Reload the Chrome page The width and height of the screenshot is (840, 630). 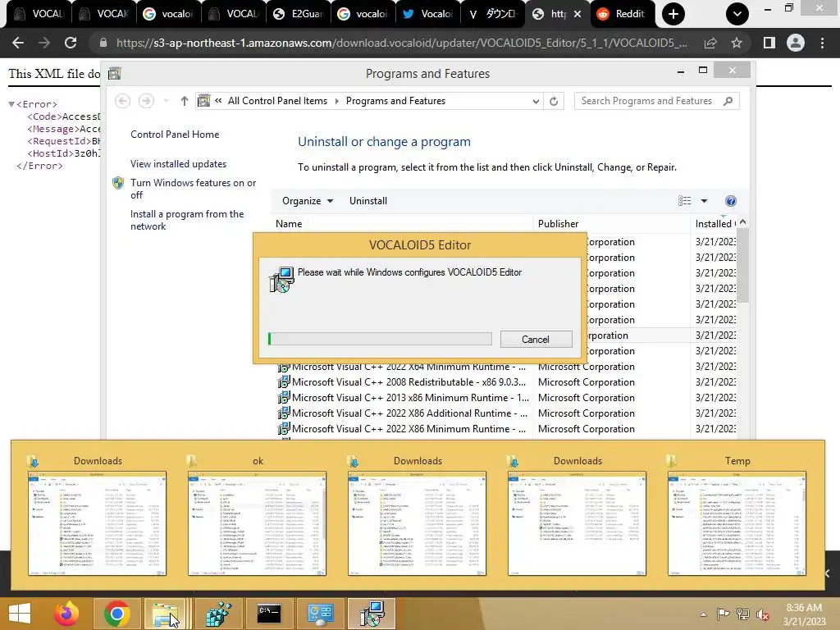click(71, 43)
